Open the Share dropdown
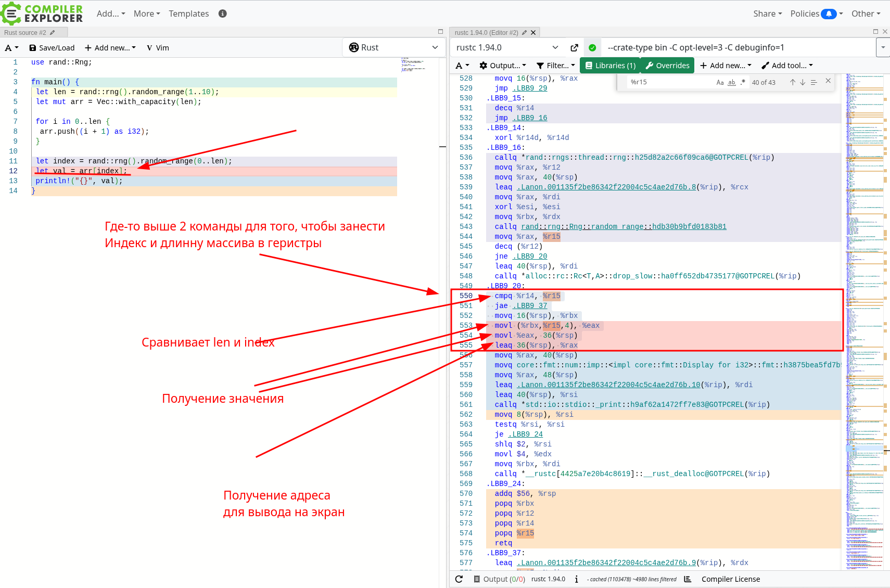Viewport: 890px width, 588px height. tap(767, 14)
